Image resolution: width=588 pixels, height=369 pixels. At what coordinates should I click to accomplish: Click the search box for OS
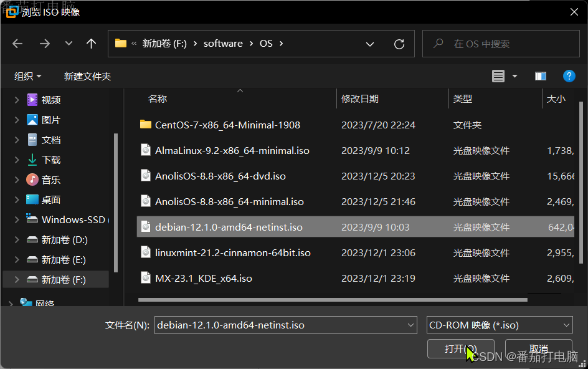(501, 44)
